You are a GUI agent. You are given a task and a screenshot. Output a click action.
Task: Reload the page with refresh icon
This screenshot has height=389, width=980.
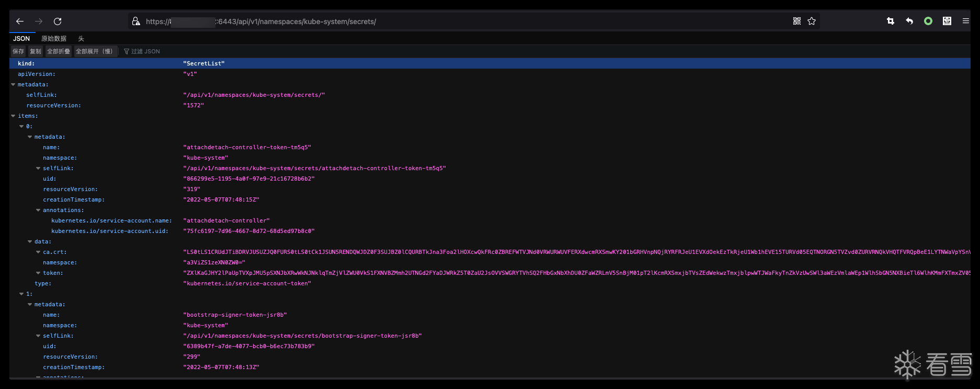point(58,21)
